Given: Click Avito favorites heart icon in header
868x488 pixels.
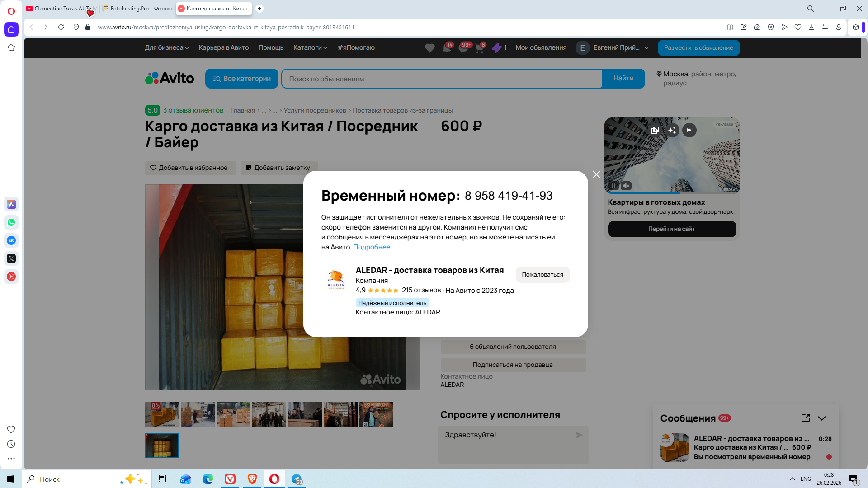Looking at the screenshot, I should [430, 48].
